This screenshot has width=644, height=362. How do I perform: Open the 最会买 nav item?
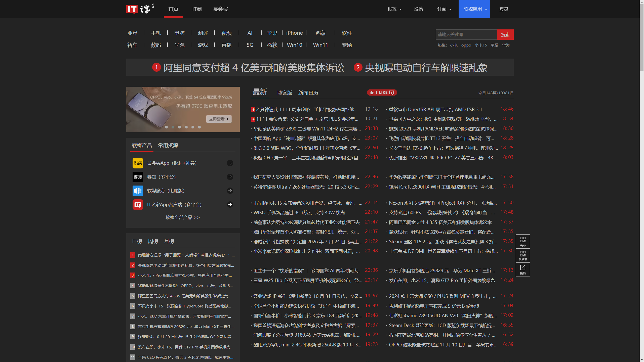[220, 9]
